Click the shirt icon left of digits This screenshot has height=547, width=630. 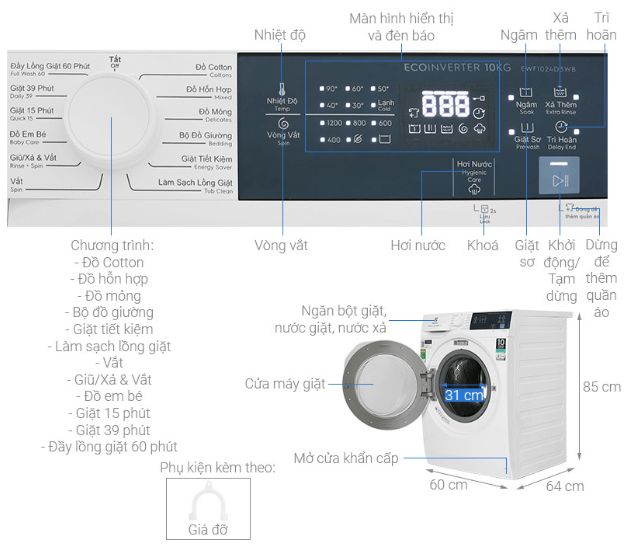(x=414, y=113)
